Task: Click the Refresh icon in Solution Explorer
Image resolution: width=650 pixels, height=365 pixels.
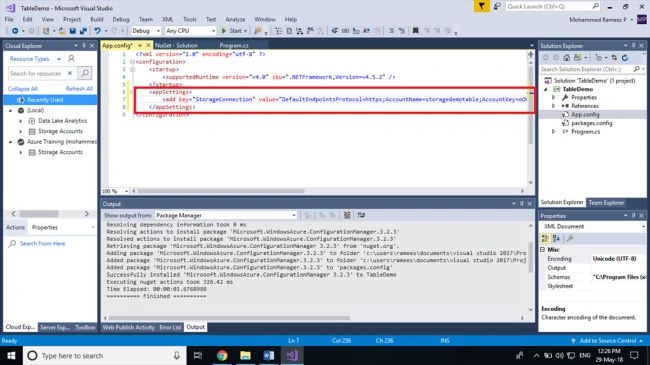Action: coord(625,58)
